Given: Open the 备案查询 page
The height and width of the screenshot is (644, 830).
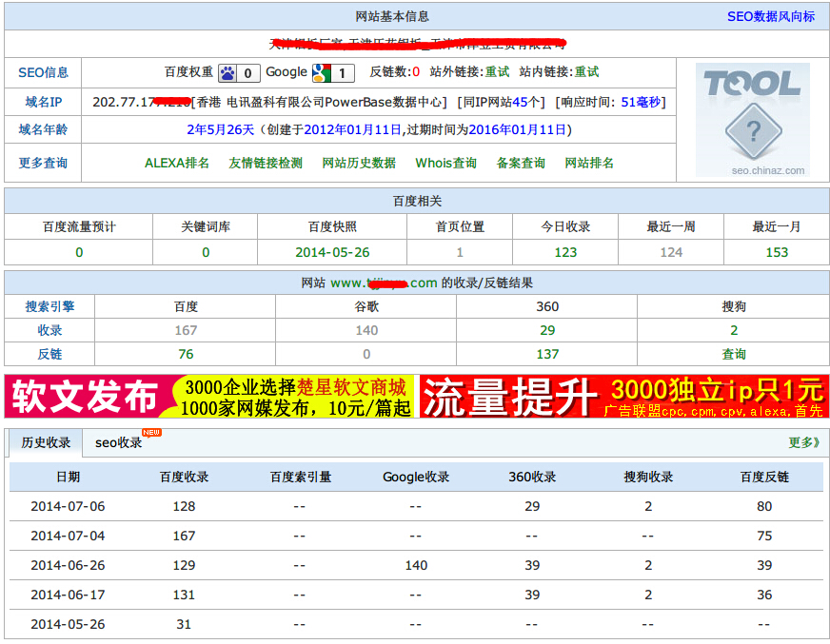Looking at the screenshot, I should pos(520,163).
